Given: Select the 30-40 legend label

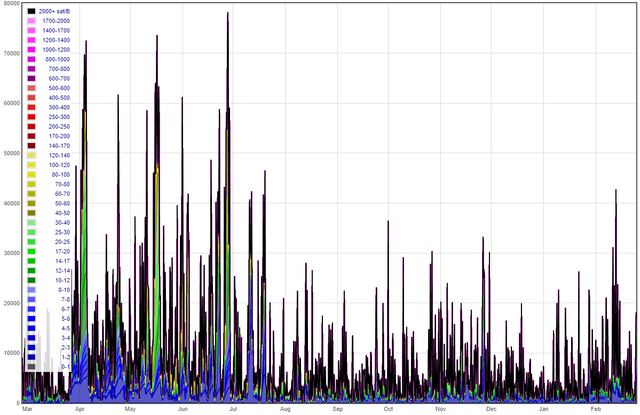Looking at the screenshot, I should tap(62, 222).
